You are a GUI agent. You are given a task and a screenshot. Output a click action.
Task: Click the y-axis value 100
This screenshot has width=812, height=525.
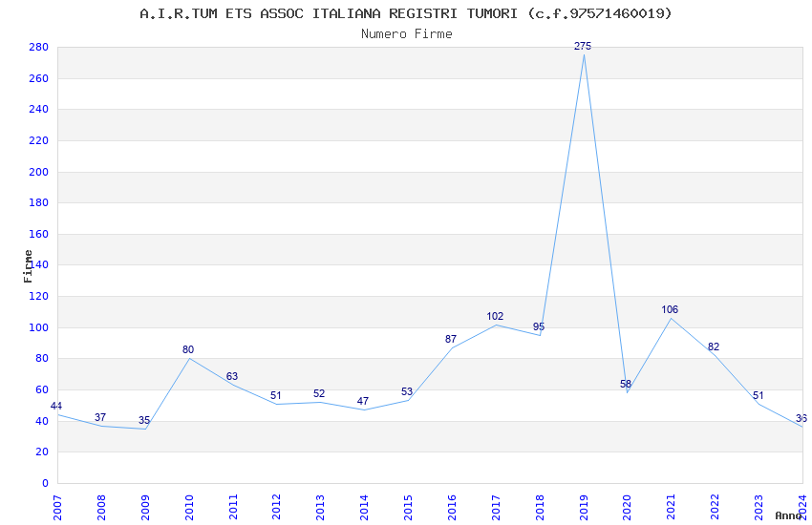(39, 328)
